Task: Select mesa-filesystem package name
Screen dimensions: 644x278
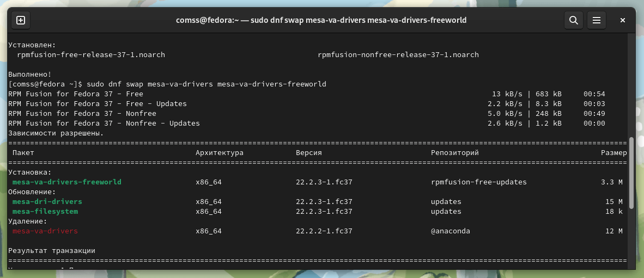Action: (45, 212)
